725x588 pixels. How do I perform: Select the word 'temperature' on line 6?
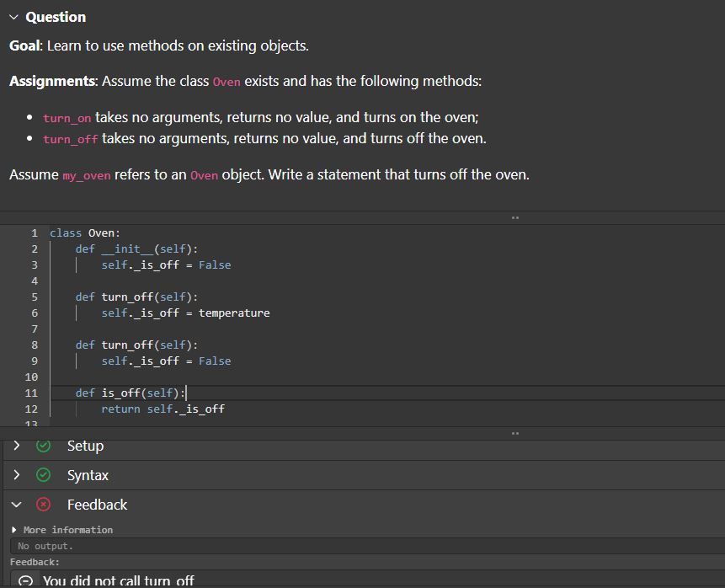(x=234, y=313)
